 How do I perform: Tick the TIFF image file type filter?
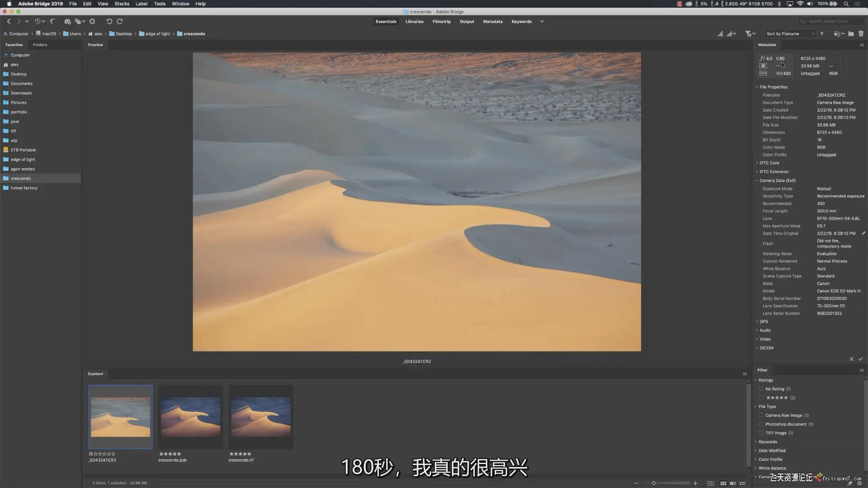tap(761, 433)
